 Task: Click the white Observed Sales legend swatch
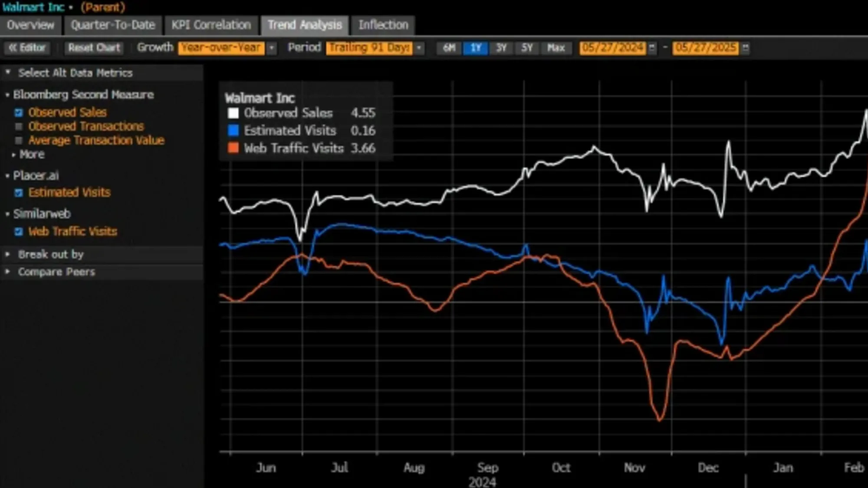[233, 113]
